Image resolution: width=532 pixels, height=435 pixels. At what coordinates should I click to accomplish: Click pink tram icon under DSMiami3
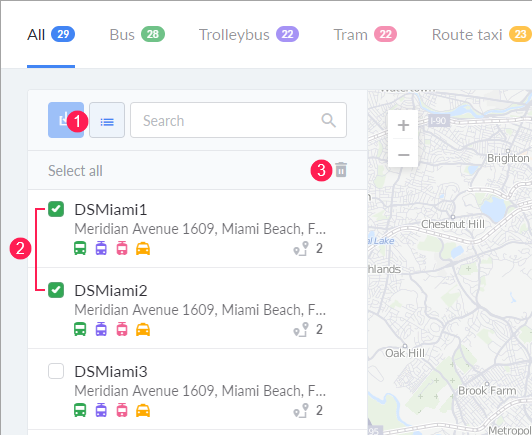122,410
